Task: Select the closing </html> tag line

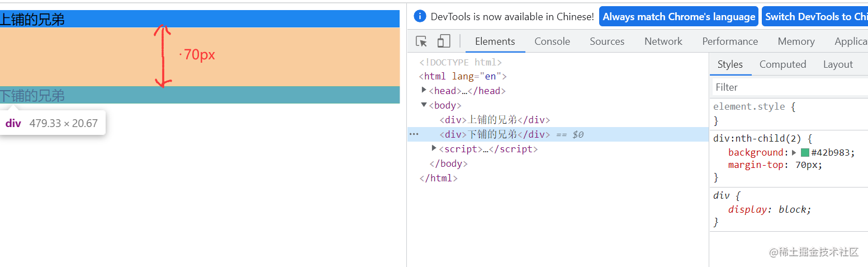Action: (x=438, y=178)
